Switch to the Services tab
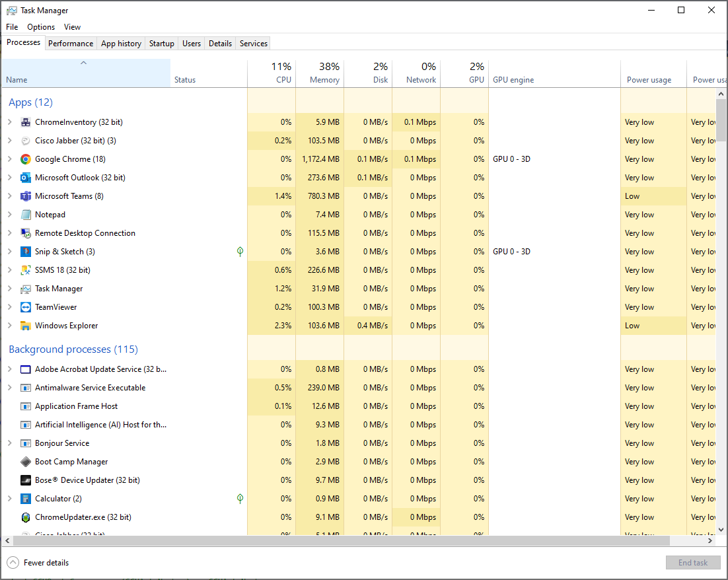The height and width of the screenshot is (580, 728). click(254, 44)
